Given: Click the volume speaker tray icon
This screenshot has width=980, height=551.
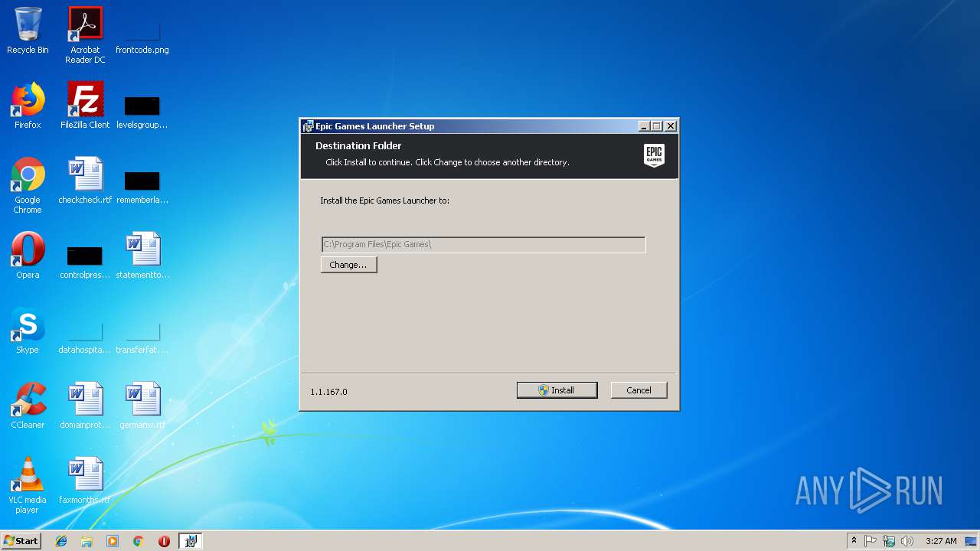Looking at the screenshot, I should 907,541.
